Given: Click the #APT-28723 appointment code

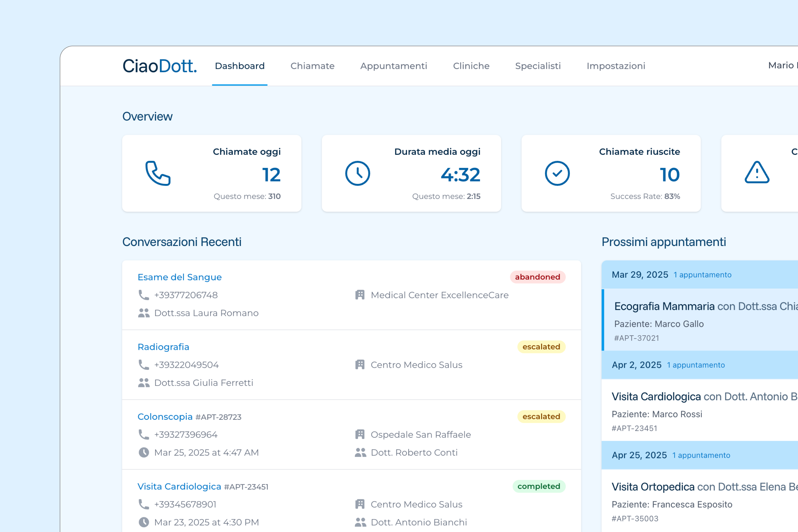Looking at the screenshot, I should pyautogui.click(x=218, y=417).
